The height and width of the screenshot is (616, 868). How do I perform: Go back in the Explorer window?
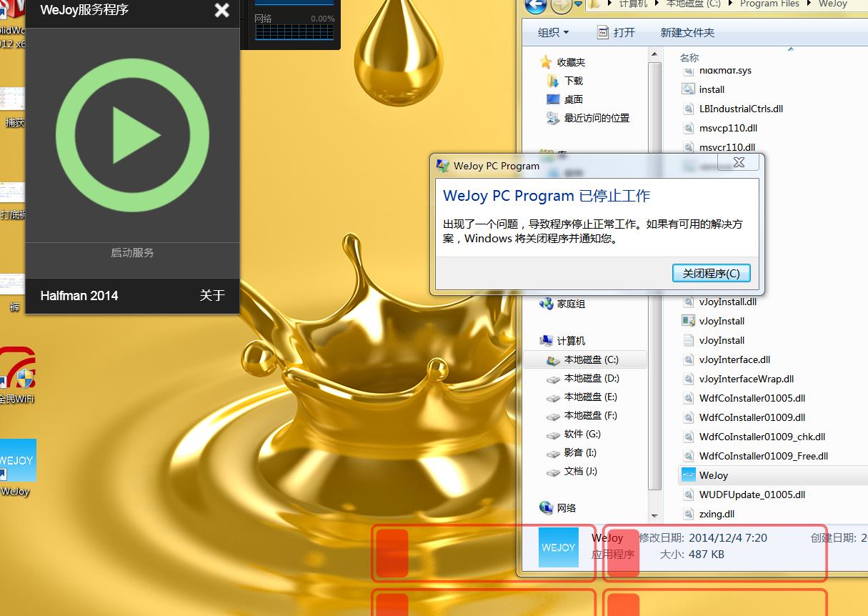coord(536,6)
